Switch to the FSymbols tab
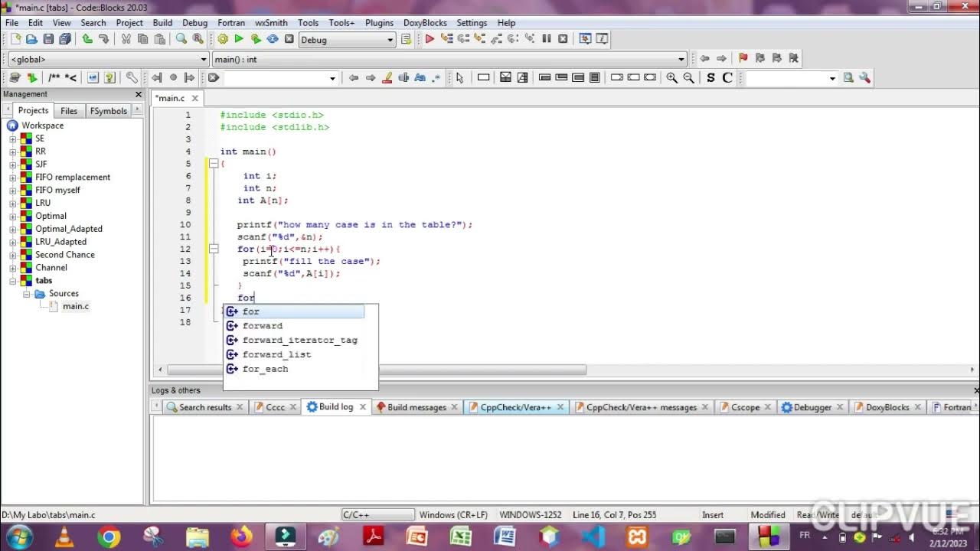The height and width of the screenshot is (551, 980). coord(109,111)
